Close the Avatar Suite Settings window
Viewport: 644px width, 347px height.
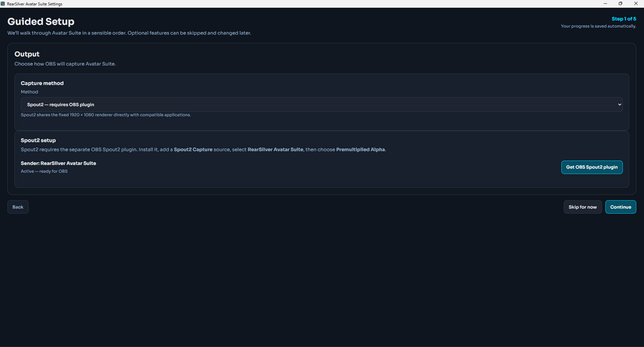(x=636, y=4)
